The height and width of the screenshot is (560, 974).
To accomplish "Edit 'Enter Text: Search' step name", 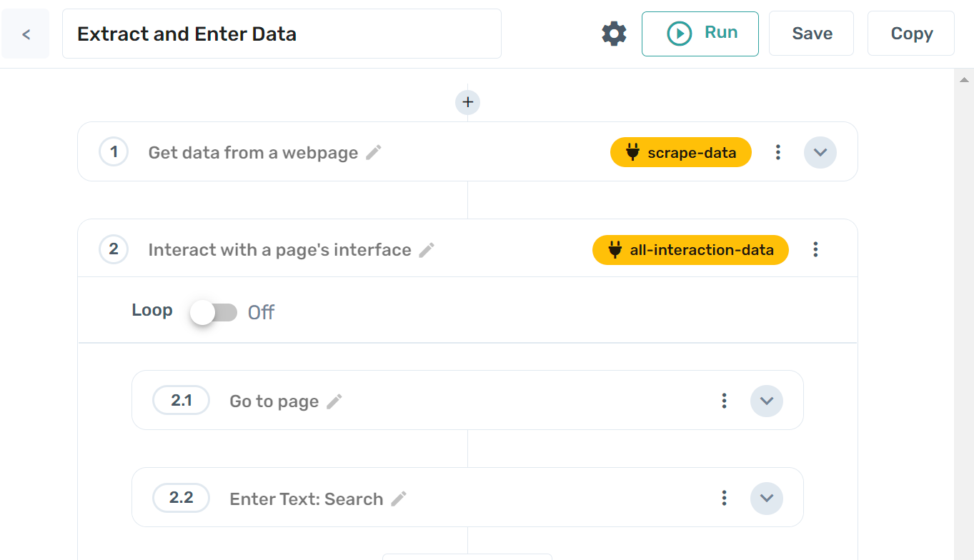I will (x=399, y=499).
